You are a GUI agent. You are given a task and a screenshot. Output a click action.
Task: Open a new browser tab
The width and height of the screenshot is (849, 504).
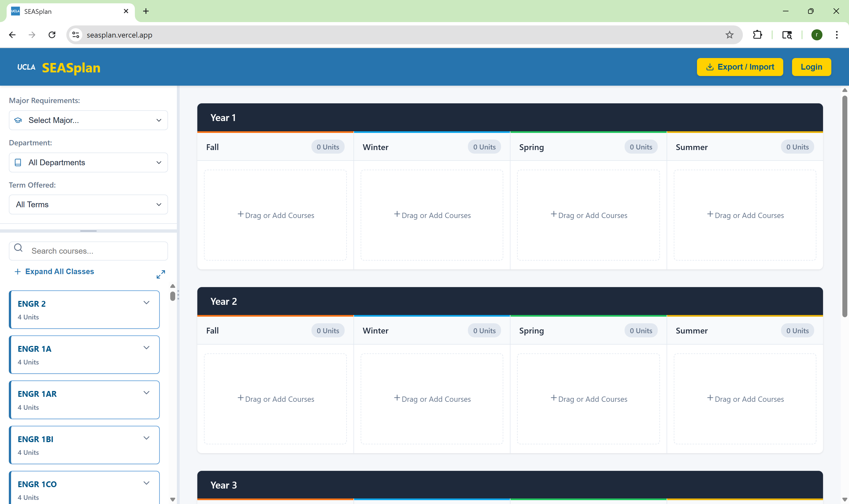pyautogui.click(x=146, y=11)
